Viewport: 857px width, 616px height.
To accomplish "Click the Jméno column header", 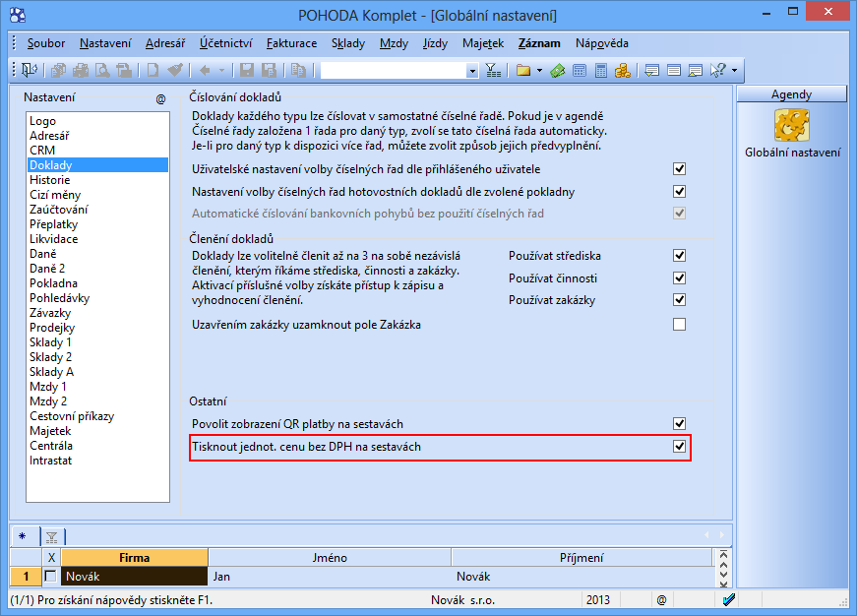I will (x=330, y=558).
